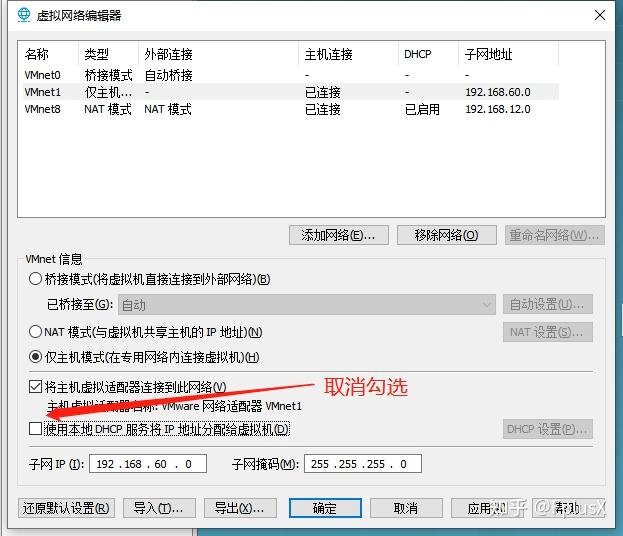Click the 应用 button
623x536 pixels.
pos(487,508)
